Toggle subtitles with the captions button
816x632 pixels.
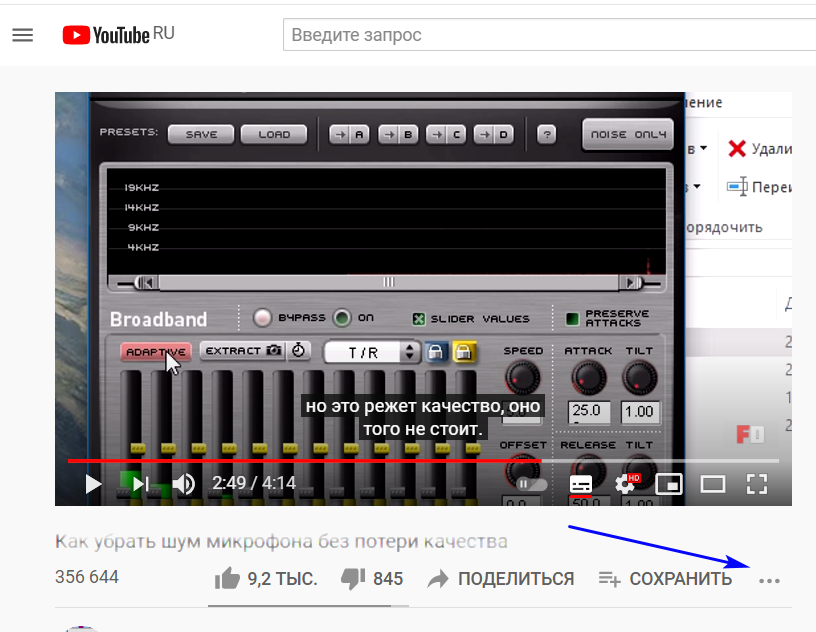coord(581,484)
